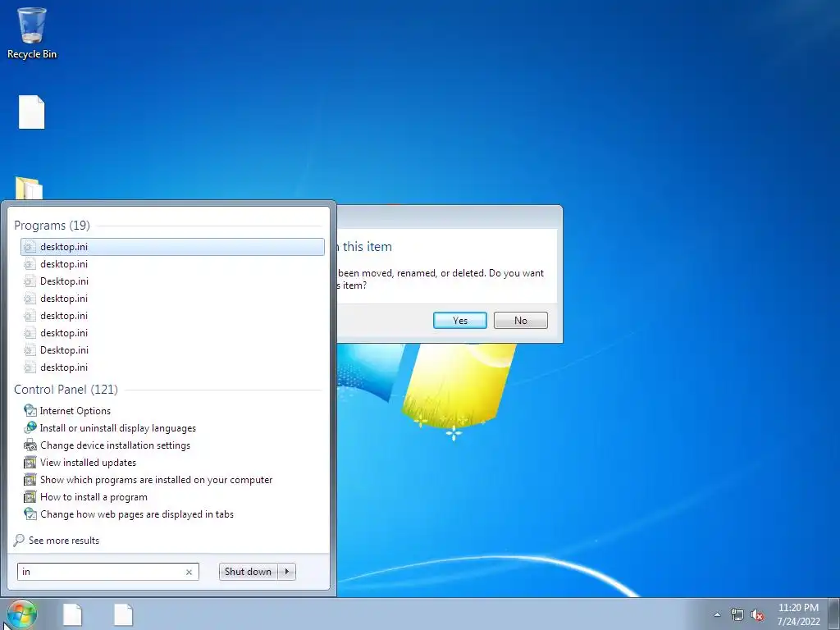Open the Recycle Bin desktop icon
The image size is (840, 630).
coord(32,32)
